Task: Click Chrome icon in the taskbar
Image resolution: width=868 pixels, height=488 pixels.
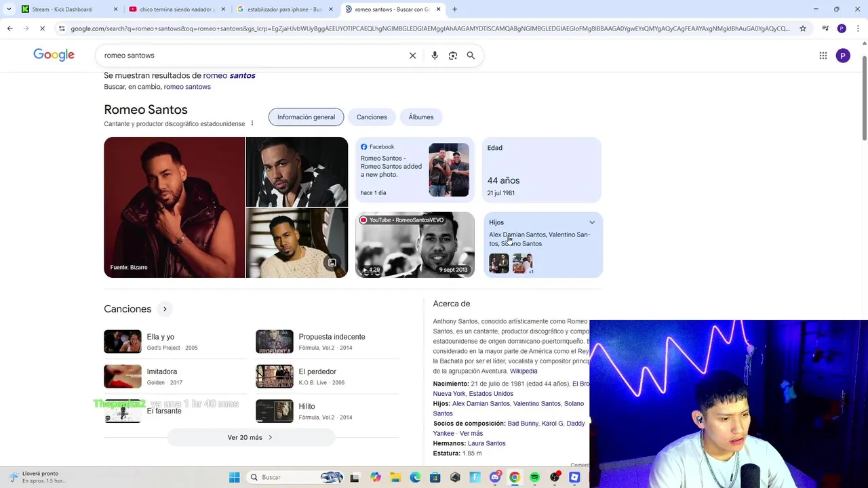Action: (x=515, y=477)
